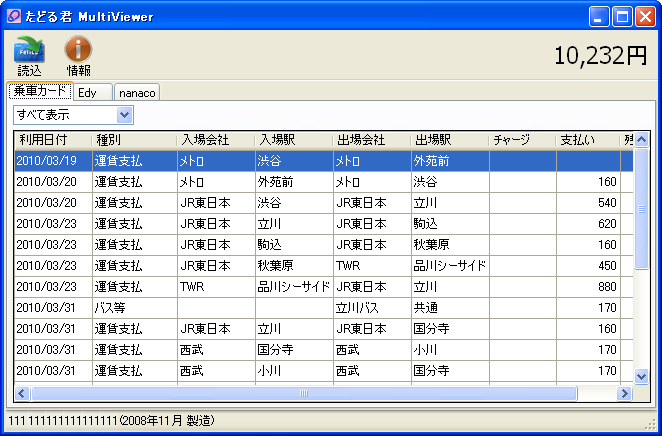The height and width of the screenshot is (436, 662).
Task: Close the MultiViewer window
Action: point(646,17)
